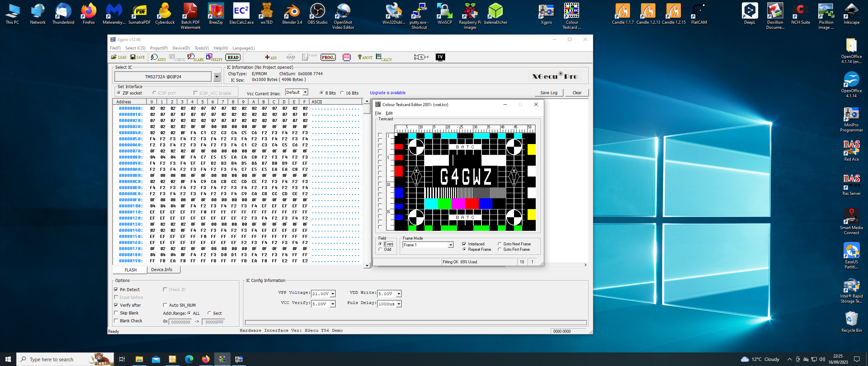The image size is (868, 366).
Task: Click the green colour bar on testcard
Action: pyautogui.click(x=445, y=203)
